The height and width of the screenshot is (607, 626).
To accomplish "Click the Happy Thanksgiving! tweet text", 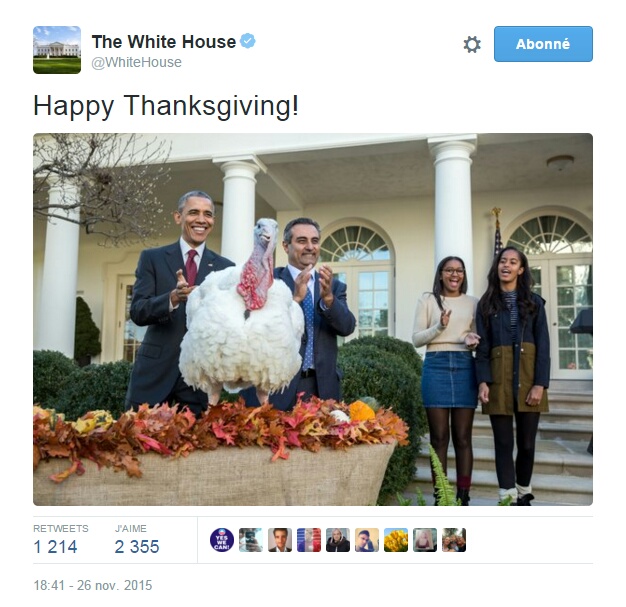I will [166, 106].
